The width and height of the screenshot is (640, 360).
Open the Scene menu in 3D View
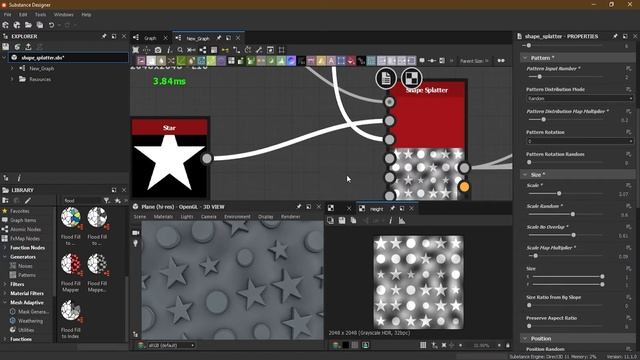click(140, 217)
